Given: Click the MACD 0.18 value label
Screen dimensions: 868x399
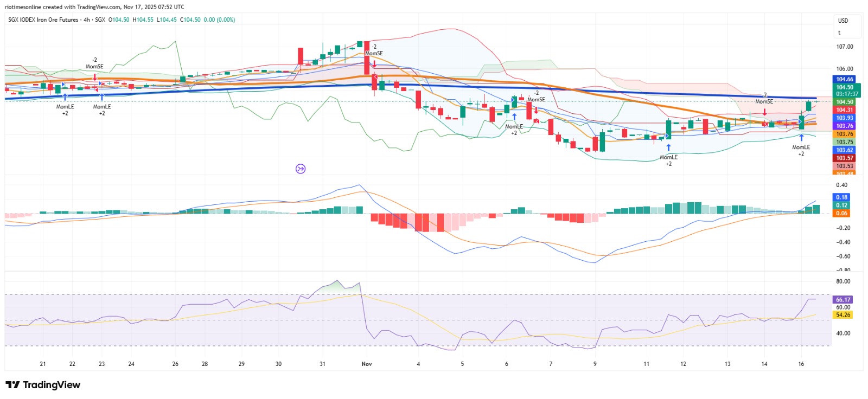Looking at the screenshot, I should [841, 197].
